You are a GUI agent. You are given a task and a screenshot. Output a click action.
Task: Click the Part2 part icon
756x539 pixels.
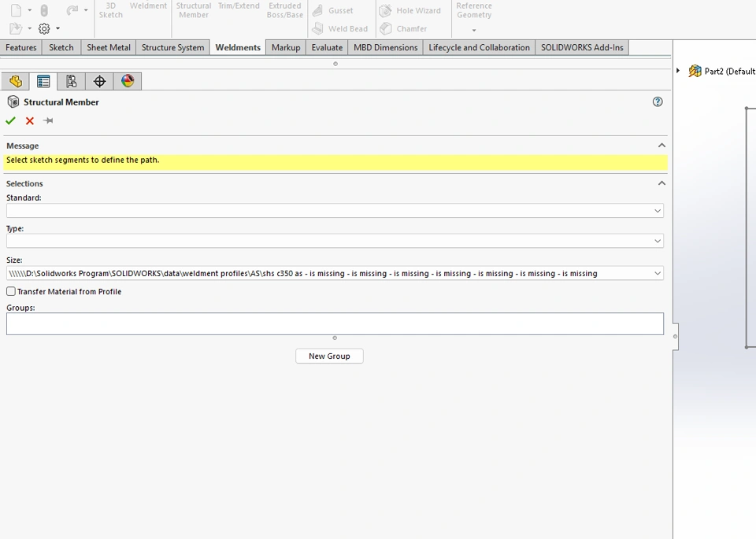(695, 71)
